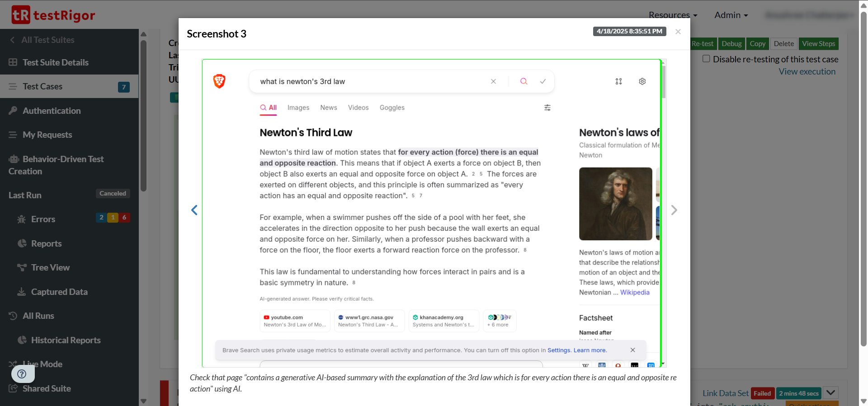Image resolution: width=868 pixels, height=406 pixels.
Task: Click the next screenshot right arrow
Action: click(674, 210)
